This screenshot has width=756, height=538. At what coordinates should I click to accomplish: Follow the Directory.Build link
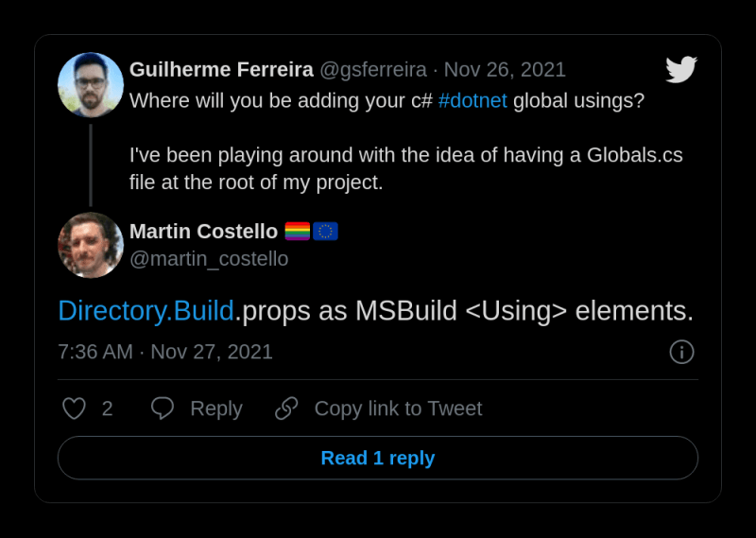(146, 310)
